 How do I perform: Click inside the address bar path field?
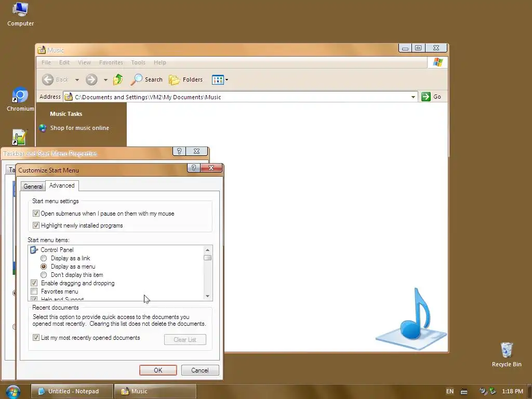[x=240, y=97]
